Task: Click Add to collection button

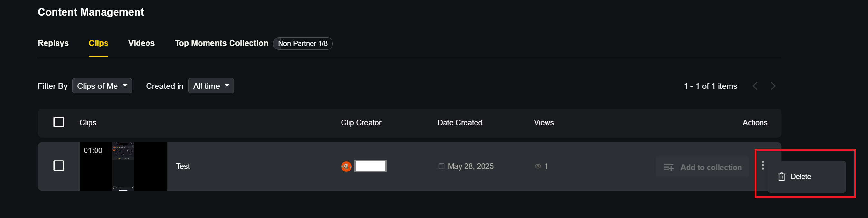Action: tap(702, 167)
